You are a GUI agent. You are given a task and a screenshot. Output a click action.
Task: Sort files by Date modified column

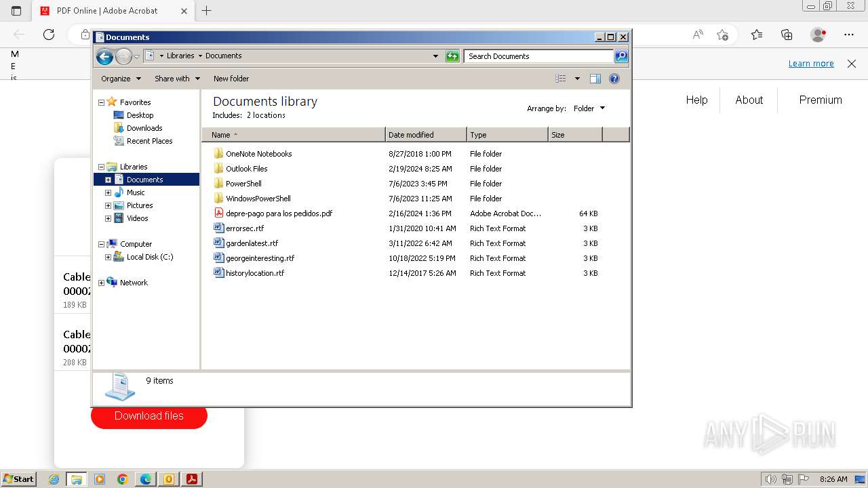click(426, 135)
